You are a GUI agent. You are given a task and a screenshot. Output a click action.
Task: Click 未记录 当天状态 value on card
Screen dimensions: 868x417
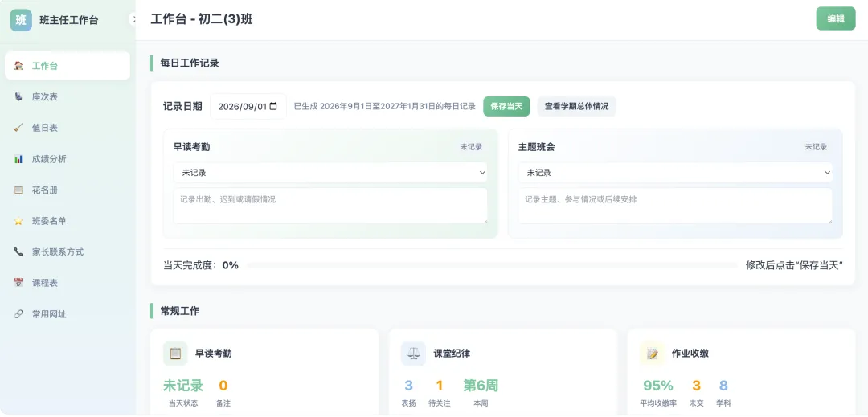(x=183, y=386)
